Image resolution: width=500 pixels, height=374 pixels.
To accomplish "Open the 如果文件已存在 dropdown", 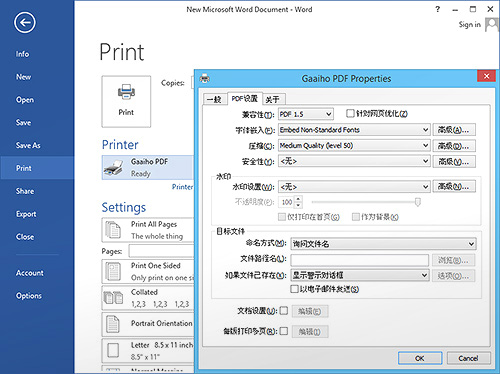I will pyautogui.click(x=360, y=275).
